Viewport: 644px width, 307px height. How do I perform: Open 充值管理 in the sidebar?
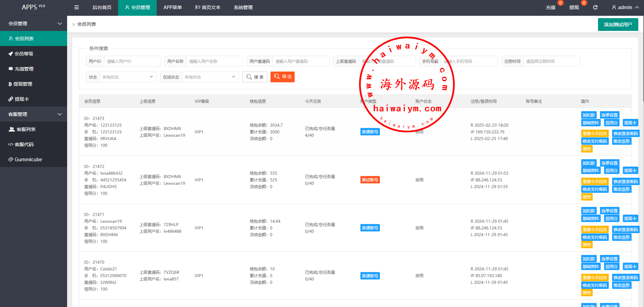(x=24, y=69)
